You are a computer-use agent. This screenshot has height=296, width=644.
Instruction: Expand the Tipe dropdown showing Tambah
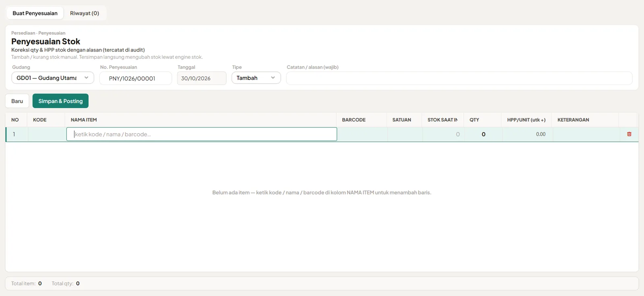[x=256, y=78]
